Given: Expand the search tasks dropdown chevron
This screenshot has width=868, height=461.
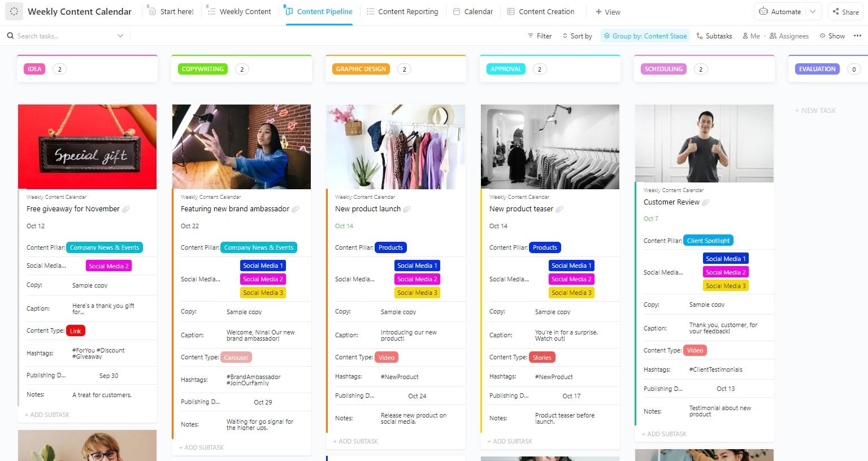Looking at the screenshot, I should point(120,36).
